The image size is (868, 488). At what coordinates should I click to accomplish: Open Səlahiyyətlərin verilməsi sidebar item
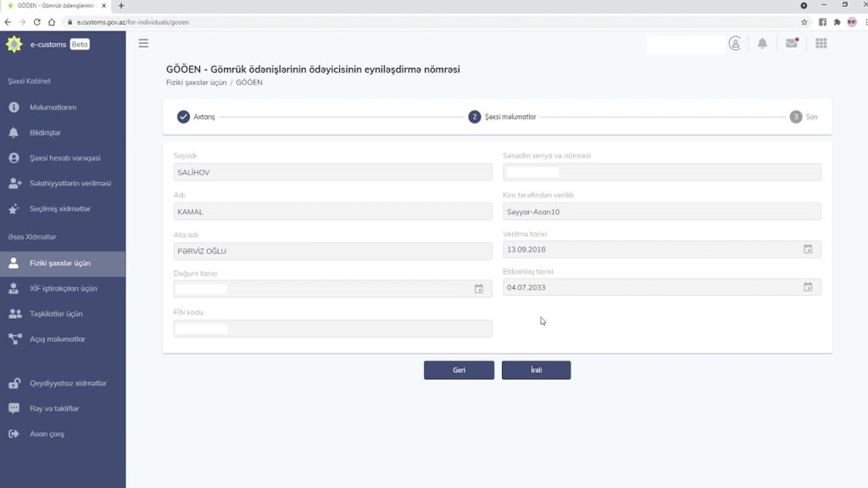[x=70, y=183]
